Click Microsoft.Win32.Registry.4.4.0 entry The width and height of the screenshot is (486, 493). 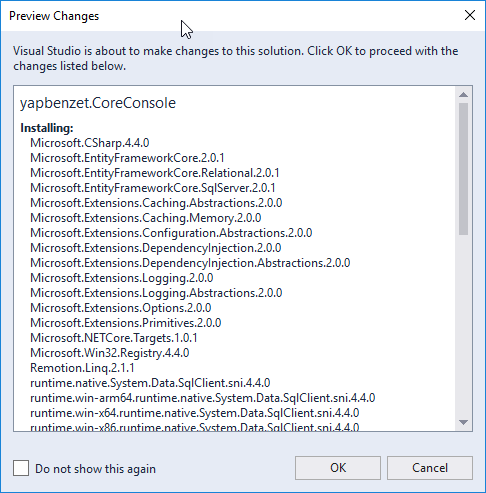[110, 353]
